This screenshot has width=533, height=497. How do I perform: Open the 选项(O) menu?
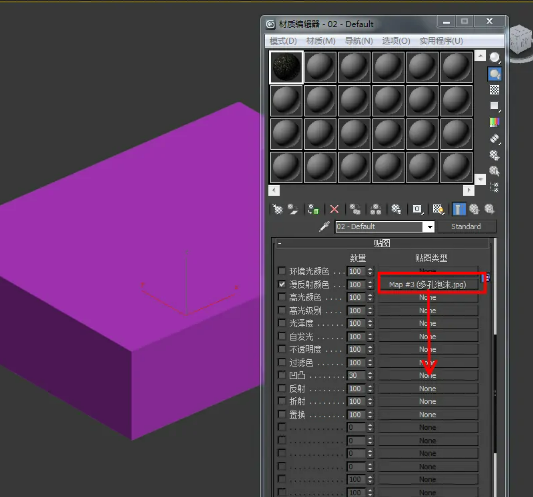click(396, 41)
